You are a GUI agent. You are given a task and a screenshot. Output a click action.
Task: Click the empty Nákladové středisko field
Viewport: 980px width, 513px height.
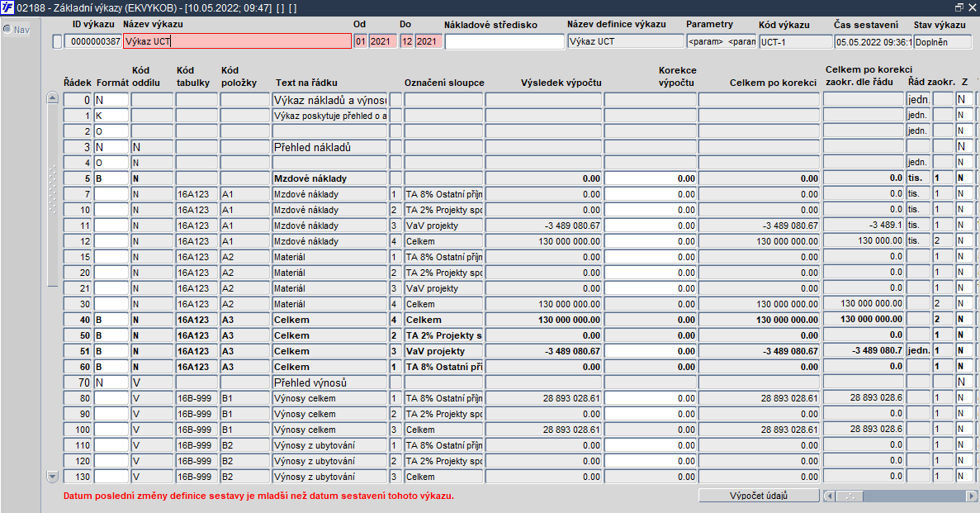point(504,42)
